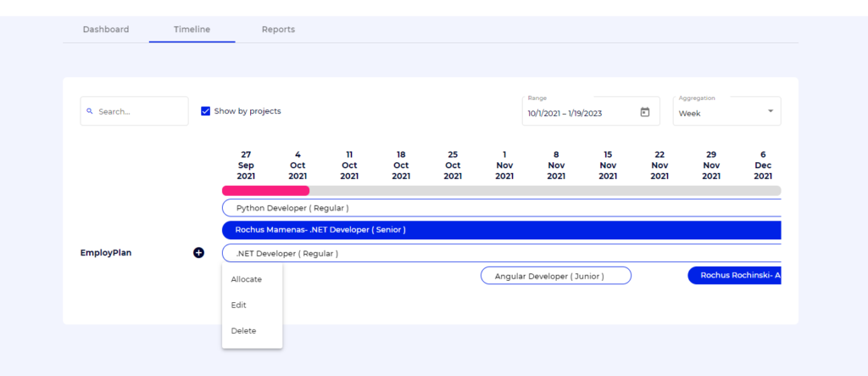Select the Rochus Mamenas .NET Developer bar
The width and height of the screenshot is (868, 376).
[502, 230]
